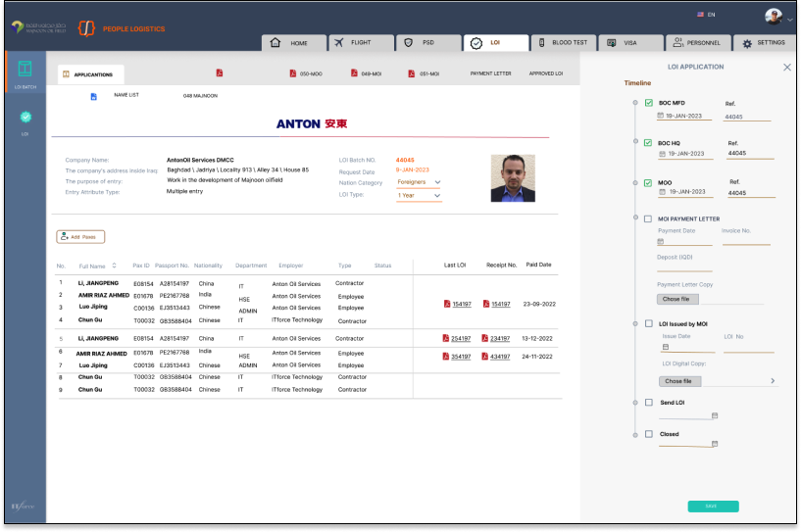
Task: Click the Name List document icon
Action: [94, 96]
